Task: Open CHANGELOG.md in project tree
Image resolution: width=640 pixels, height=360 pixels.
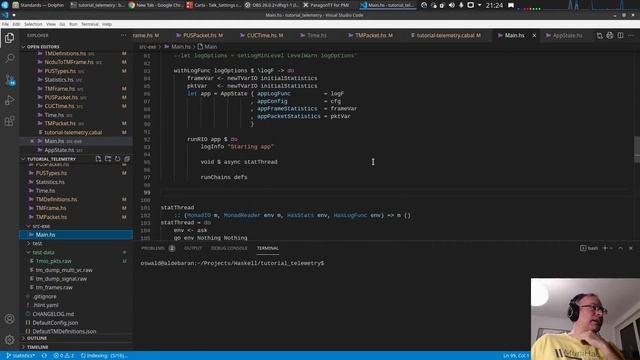Action: point(53,314)
